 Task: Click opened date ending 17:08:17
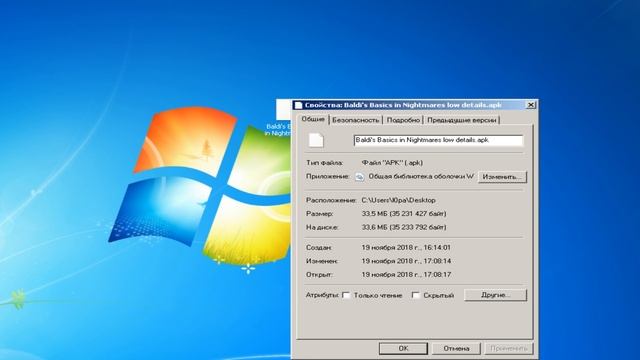[x=406, y=274]
